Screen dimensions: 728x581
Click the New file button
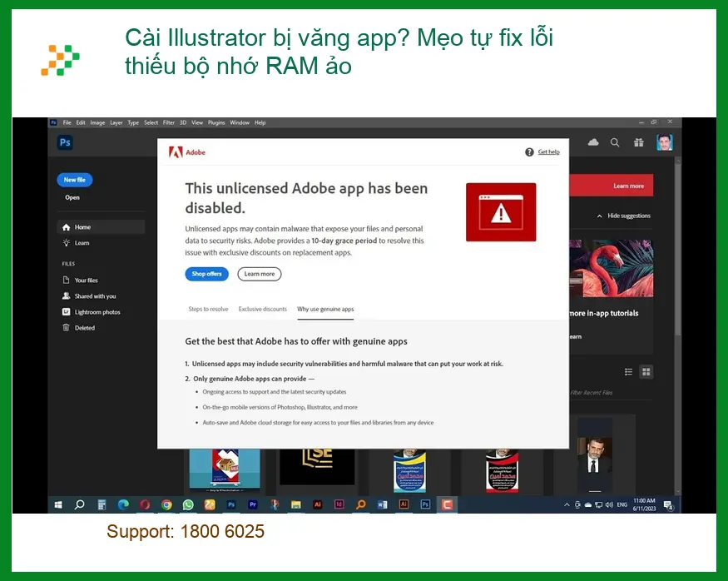(75, 180)
